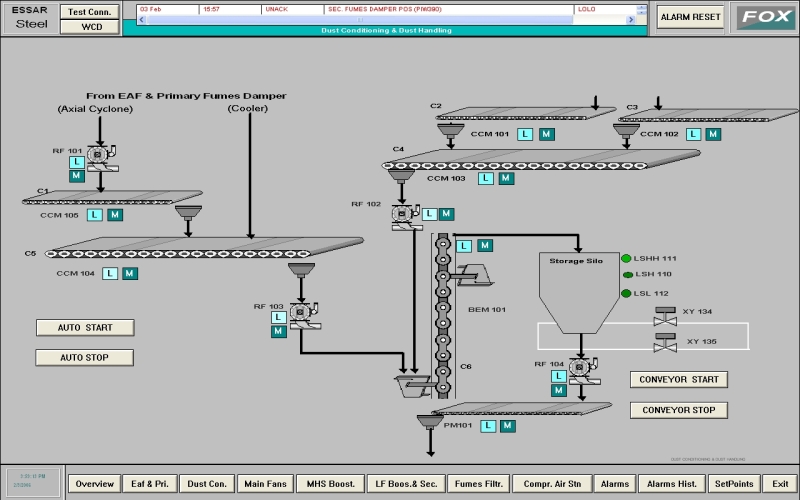This screenshot has height=500, width=800.
Task: Click the hopper under conveyor C1
Action: (x=188, y=212)
